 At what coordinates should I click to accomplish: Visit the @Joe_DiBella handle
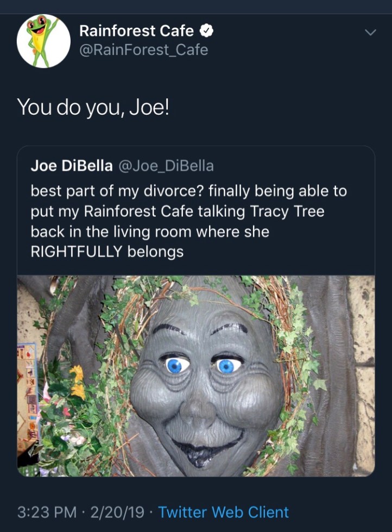[166, 166]
